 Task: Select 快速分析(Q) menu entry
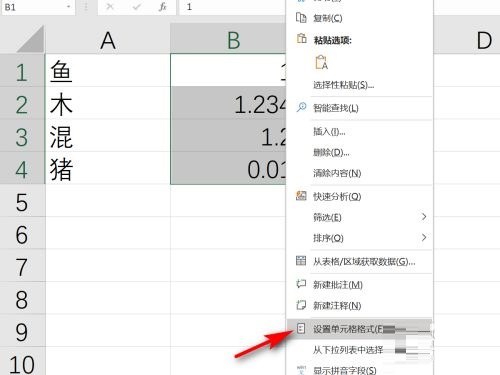tap(360, 196)
